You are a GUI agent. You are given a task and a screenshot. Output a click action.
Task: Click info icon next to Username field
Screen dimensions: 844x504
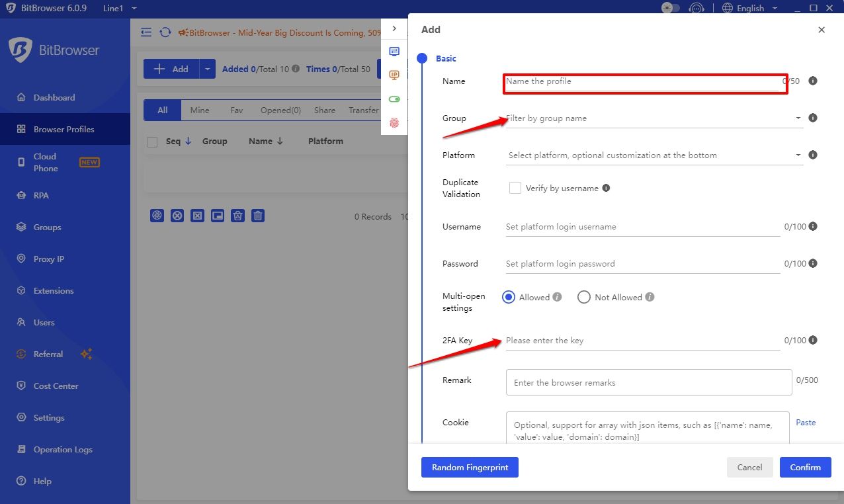click(813, 226)
